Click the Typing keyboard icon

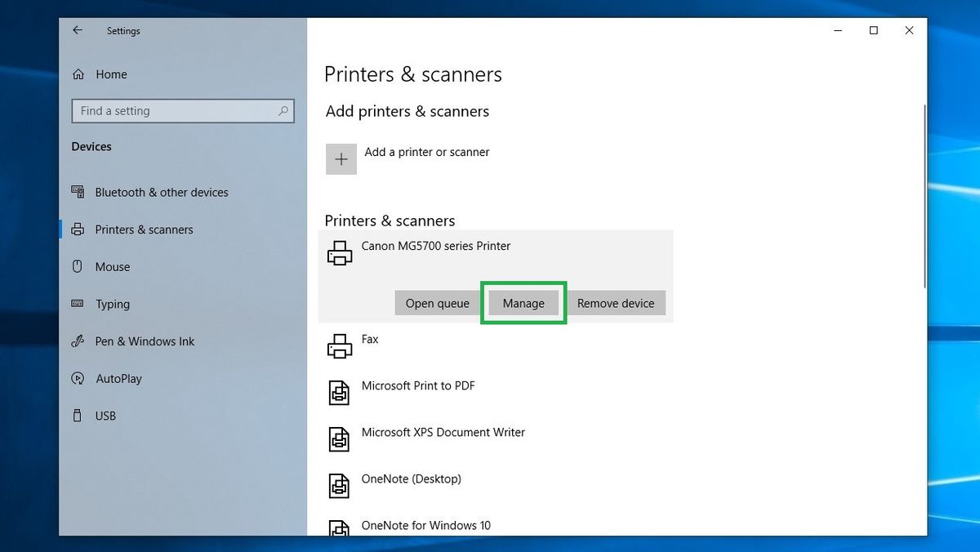coord(78,304)
